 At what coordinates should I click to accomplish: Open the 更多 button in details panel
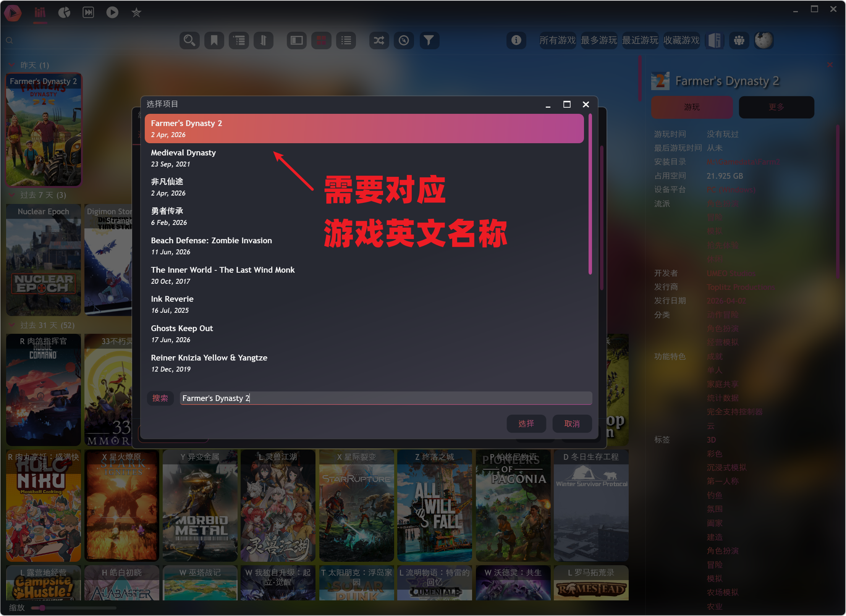click(776, 107)
